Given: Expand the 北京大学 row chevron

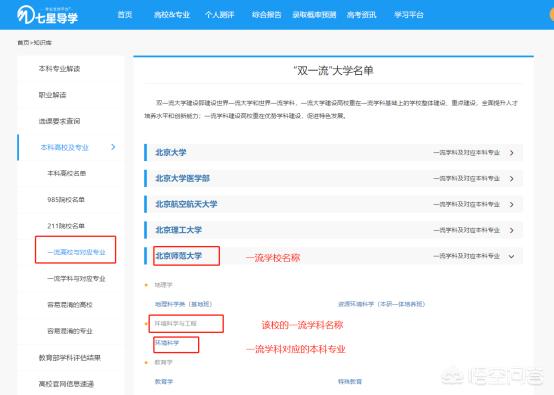Looking at the screenshot, I should pyautogui.click(x=512, y=153).
